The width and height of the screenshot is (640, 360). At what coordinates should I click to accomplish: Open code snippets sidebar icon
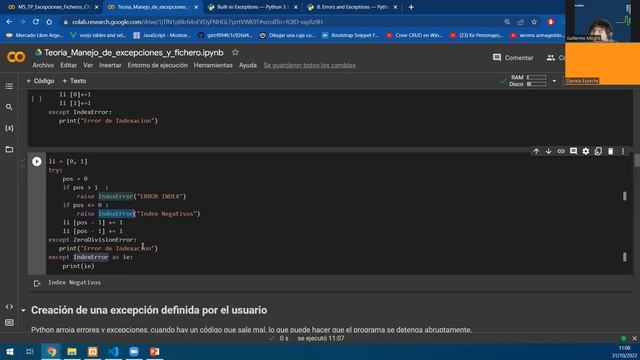[9, 307]
